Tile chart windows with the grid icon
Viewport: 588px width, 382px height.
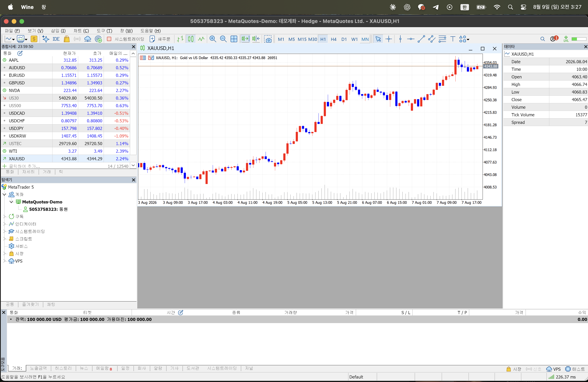coord(234,39)
